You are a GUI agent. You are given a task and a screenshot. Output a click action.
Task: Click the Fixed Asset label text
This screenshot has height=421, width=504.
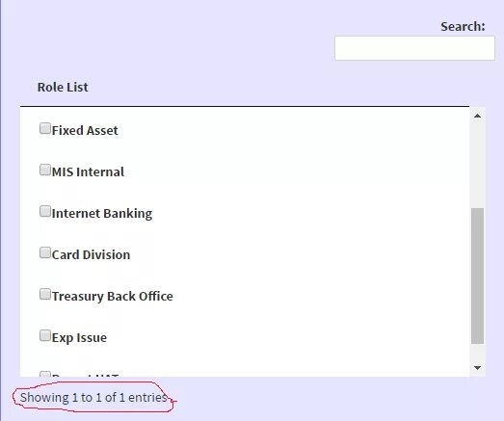(x=85, y=130)
